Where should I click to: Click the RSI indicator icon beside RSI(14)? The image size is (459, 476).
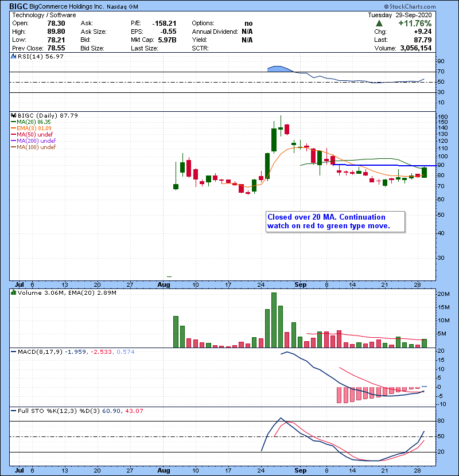13,56
